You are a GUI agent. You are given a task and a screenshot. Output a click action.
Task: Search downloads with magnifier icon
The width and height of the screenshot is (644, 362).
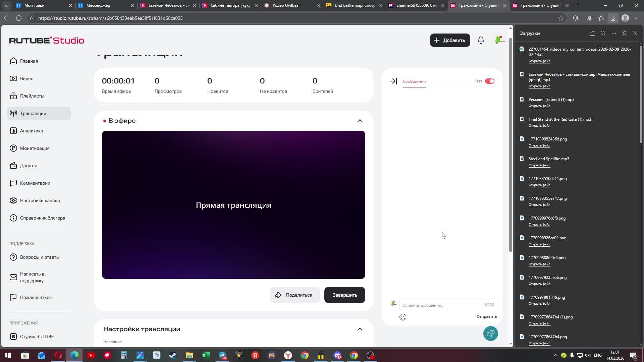tap(603, 33)
